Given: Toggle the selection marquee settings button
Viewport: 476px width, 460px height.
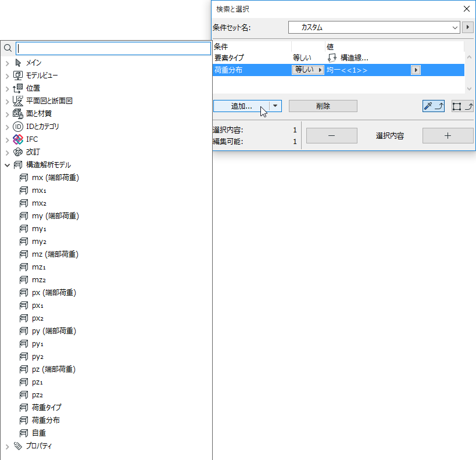Looking at the screenshot, I should [x=463, y=106].
